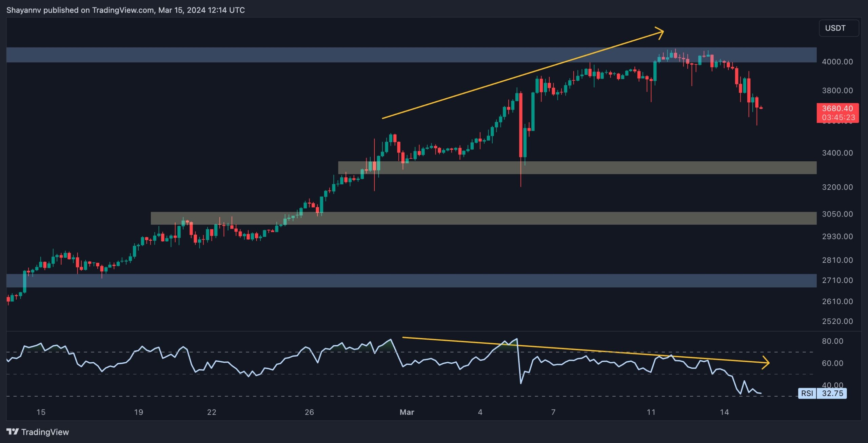Image resolution: width=868 pixels, height=443 pixels.
Task: Click the 2520.00 price axis label
Action: coord(837,321)
